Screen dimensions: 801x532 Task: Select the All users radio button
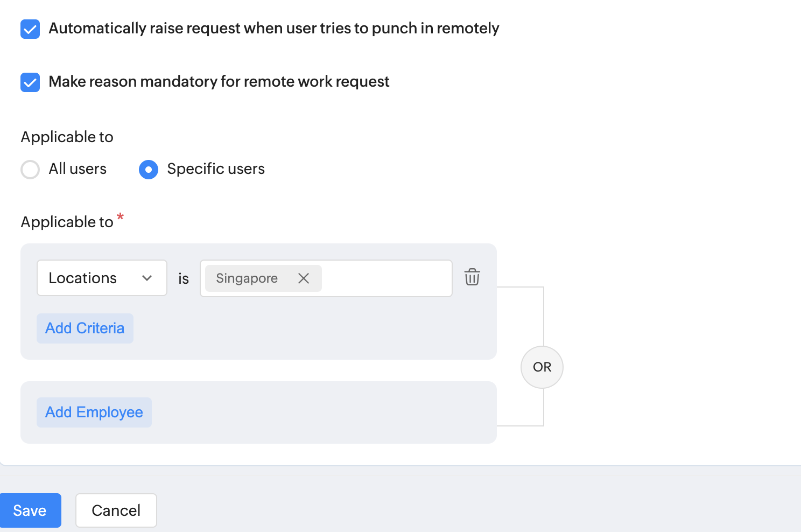click(x=30, y=170)
